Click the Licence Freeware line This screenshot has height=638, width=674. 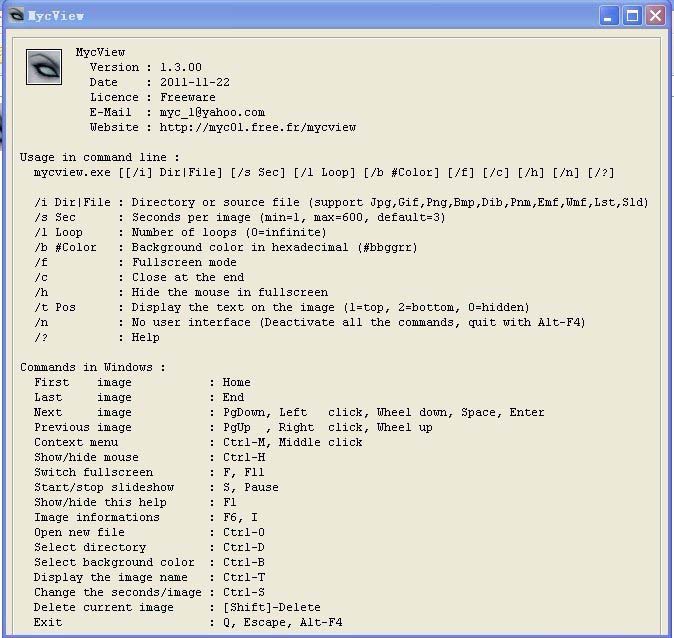(x=152, y=97)
